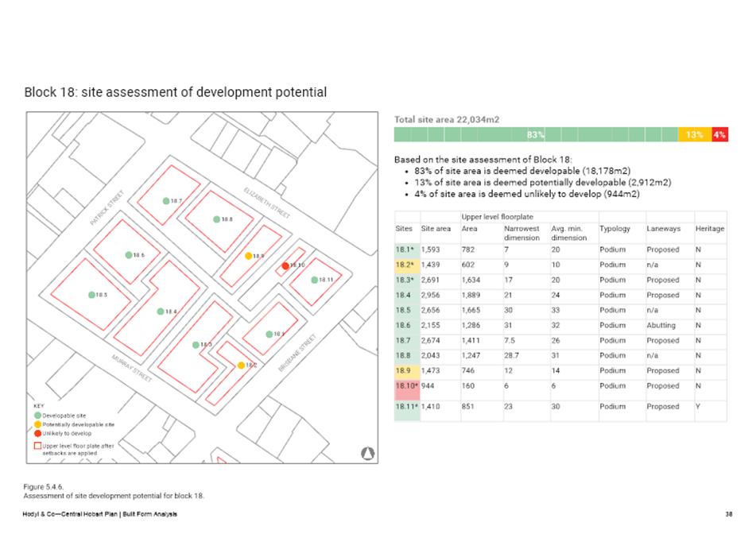This screenshot has height=534, width=756.
Task: Click the site area value '2,956' for 18.4
Action: click(431, 295)
